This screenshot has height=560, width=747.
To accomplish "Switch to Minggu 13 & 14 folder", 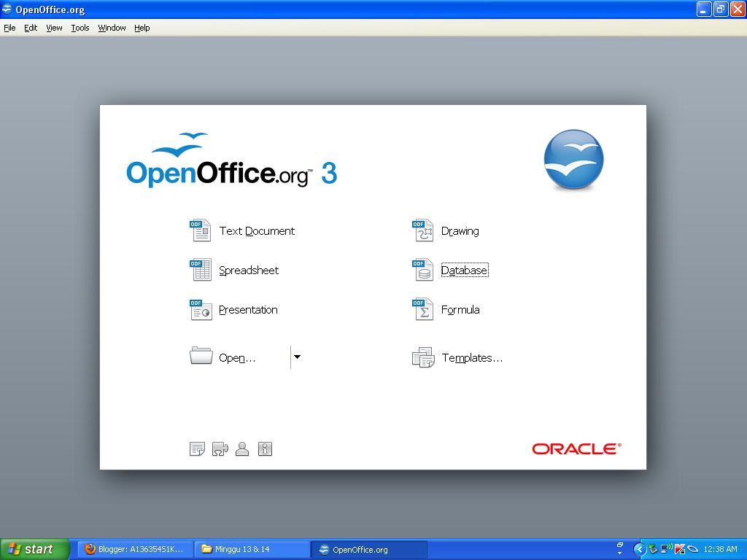I will 252,549.
